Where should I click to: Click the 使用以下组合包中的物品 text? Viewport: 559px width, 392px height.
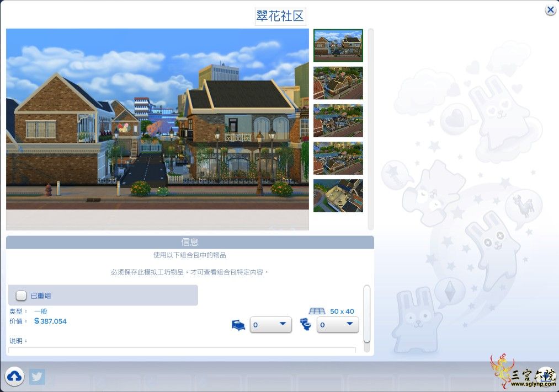(190, 255)
